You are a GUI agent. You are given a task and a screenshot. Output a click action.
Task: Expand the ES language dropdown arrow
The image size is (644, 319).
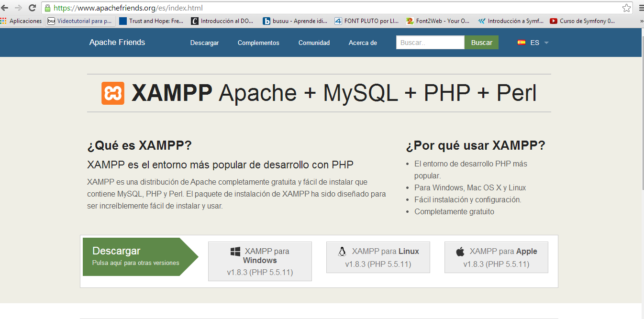tap(546, 43)
